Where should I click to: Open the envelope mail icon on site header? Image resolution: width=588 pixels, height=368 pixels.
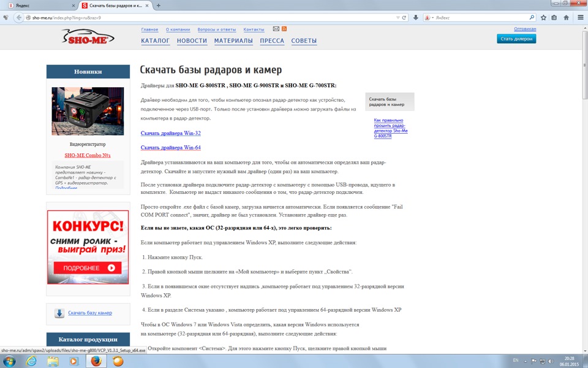(x=276, y=29)
